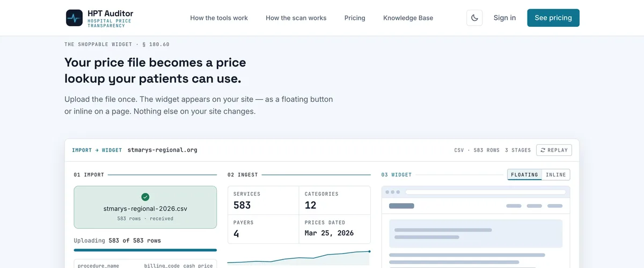The image size is (644, 268).
Task: Click the billing_code column header
Action: [x=162, y=265]
